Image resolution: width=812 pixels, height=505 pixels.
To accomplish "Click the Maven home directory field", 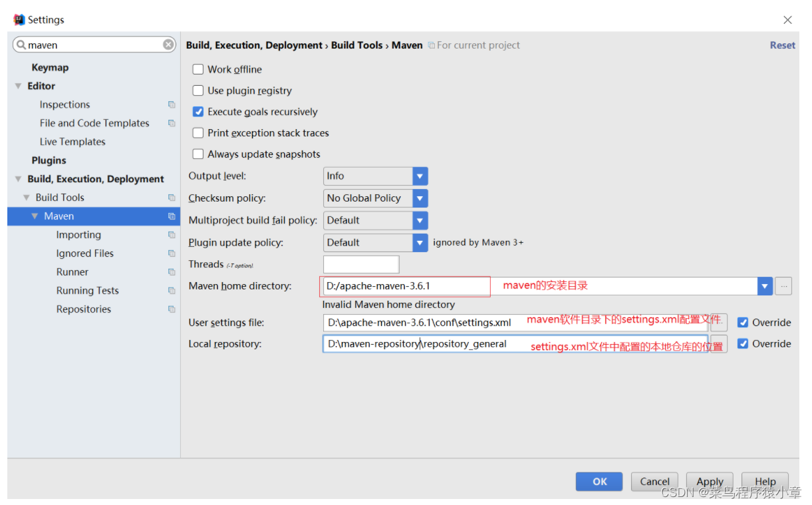I will click(540, 286).
